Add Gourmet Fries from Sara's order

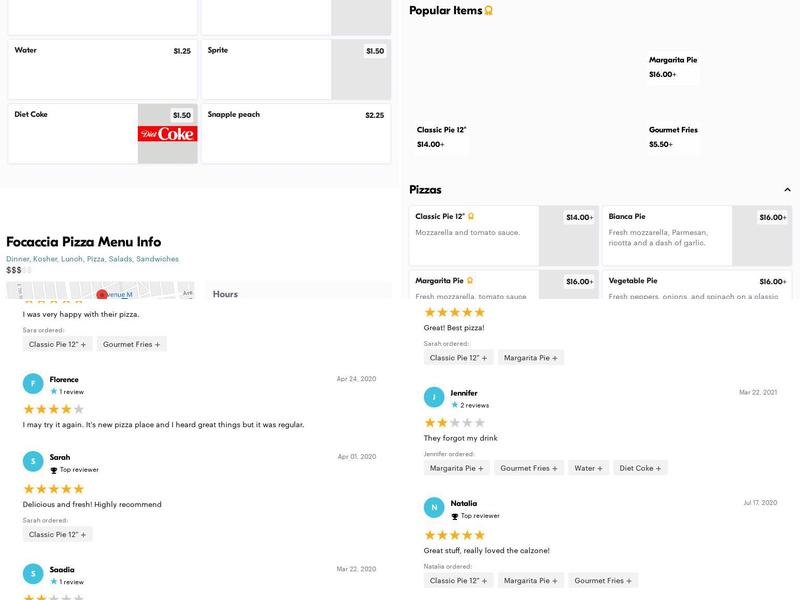(131, 344)
